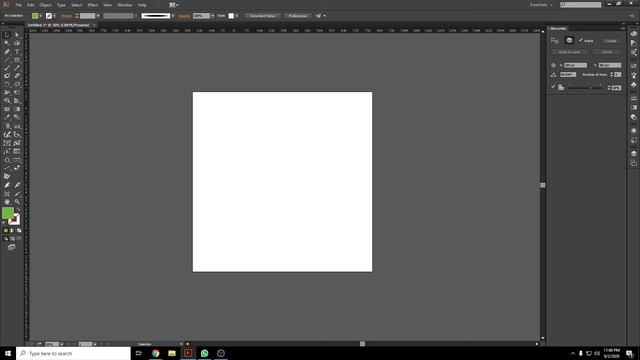Open the Artboards panel from the dock
Screen dimensions: 640x360
[633, 163]
